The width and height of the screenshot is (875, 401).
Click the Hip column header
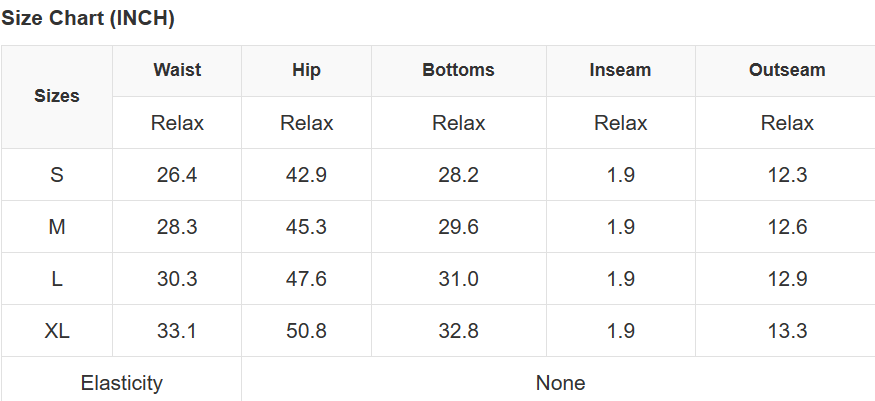(x=306, y=70)
